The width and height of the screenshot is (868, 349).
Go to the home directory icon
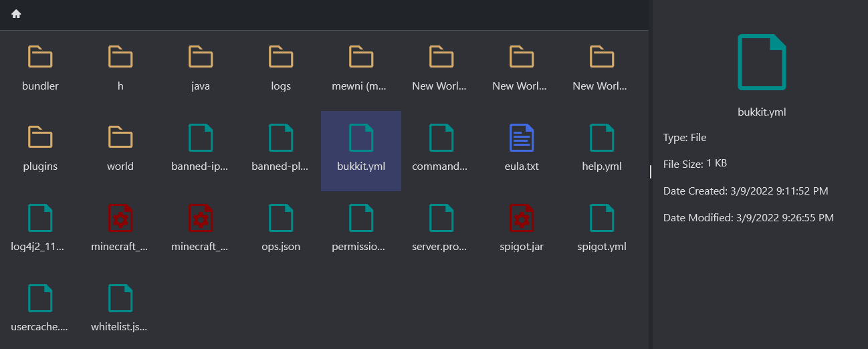tap(16, 13)
